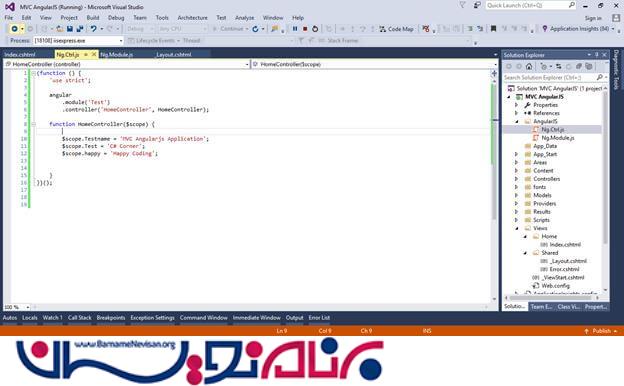Click the Application Insights icon

click(x=545, y=29)
